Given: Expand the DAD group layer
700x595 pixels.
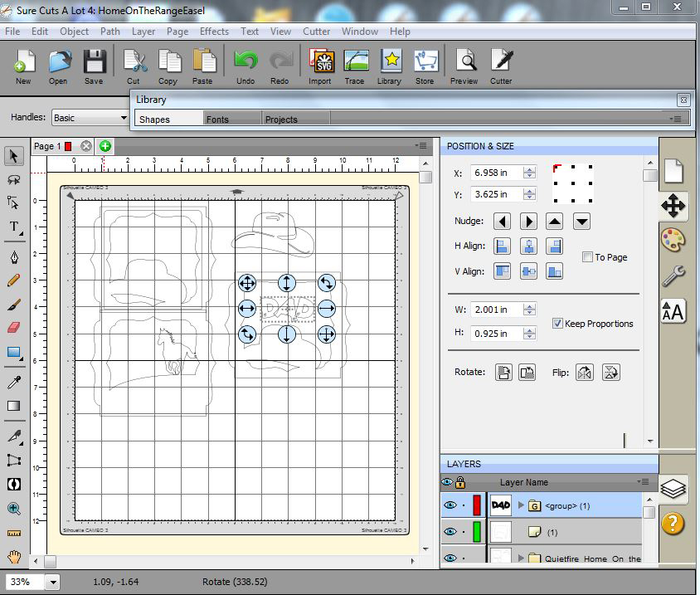Looking at the screenshot, I should click(x=522, y=505).
